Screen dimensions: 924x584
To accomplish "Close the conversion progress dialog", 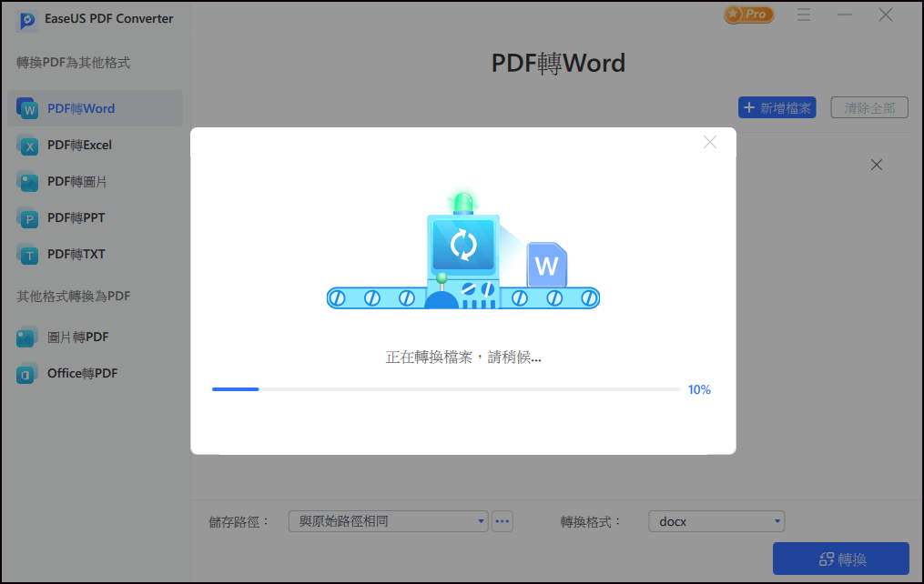I will (709, 142).
